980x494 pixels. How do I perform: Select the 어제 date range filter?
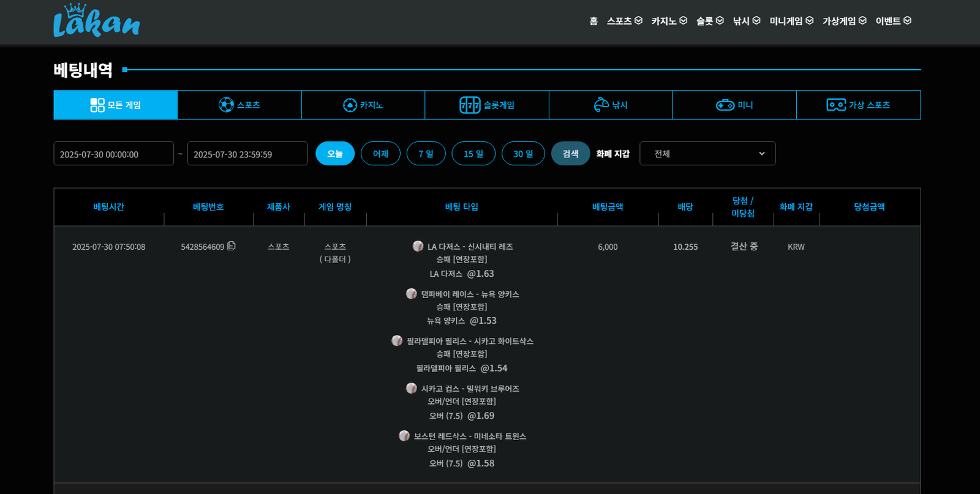[380, 154]
